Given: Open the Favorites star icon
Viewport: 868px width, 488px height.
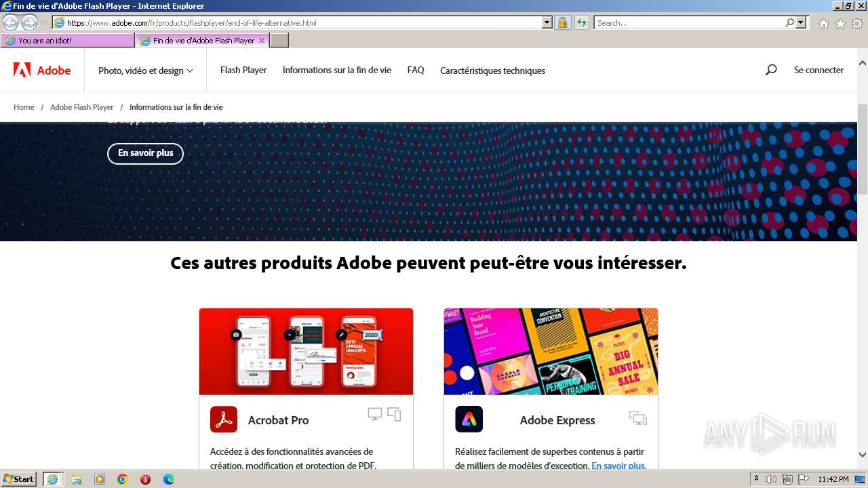Looking at the screenshot, I should [x=840, y=24].
